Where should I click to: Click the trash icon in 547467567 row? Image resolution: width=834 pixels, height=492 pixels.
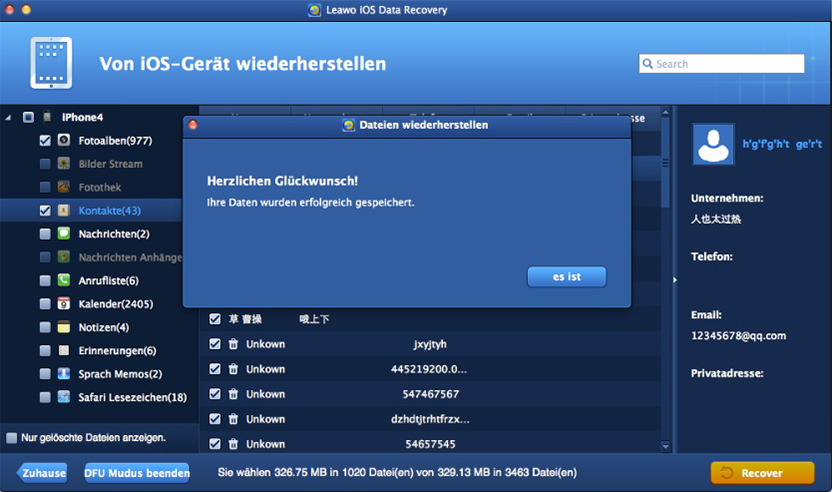pos(233,394)
